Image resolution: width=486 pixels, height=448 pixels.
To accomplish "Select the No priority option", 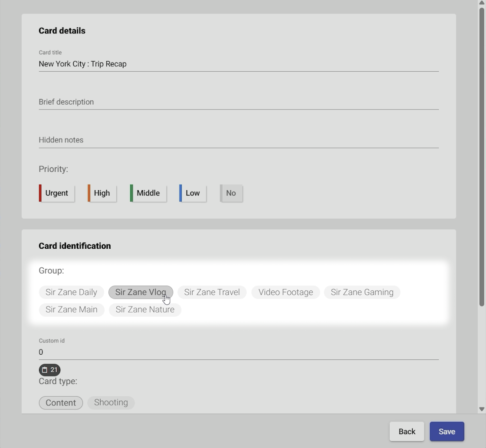I will [231, 193].
